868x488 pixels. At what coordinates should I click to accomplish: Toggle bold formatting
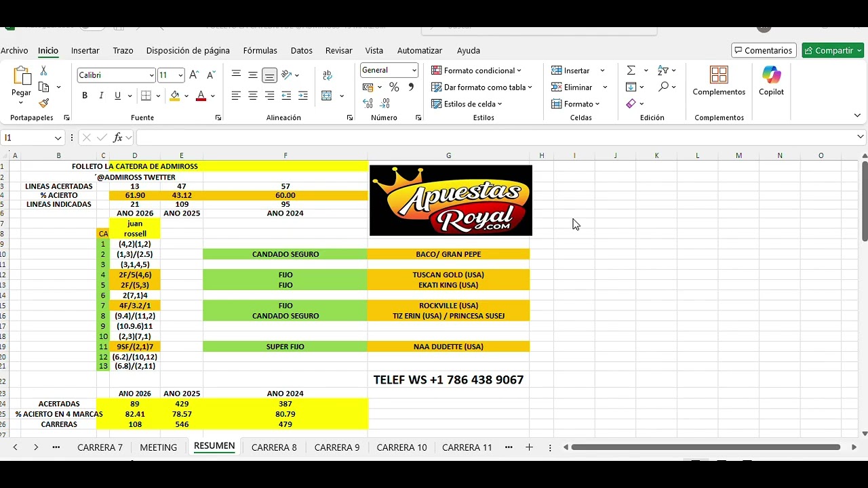(x=85, y=96)
